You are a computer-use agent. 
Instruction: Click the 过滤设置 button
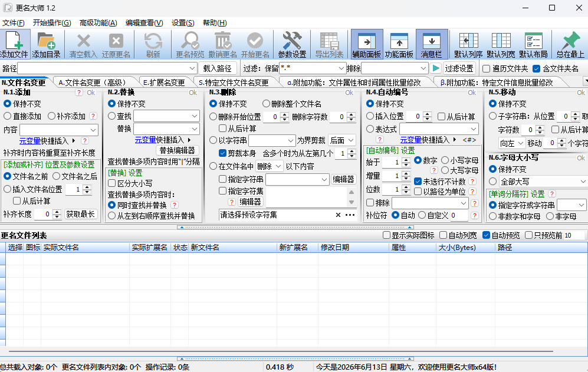pos(459,68)
